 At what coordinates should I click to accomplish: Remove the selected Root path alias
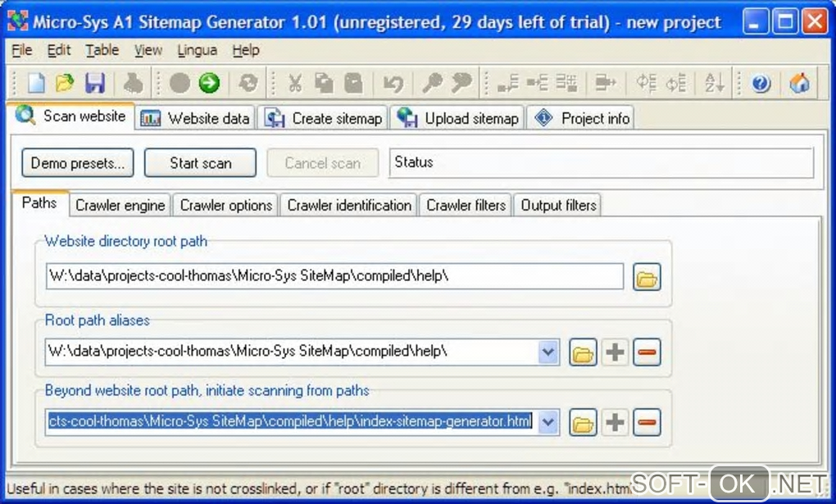[x=647, y=352]
